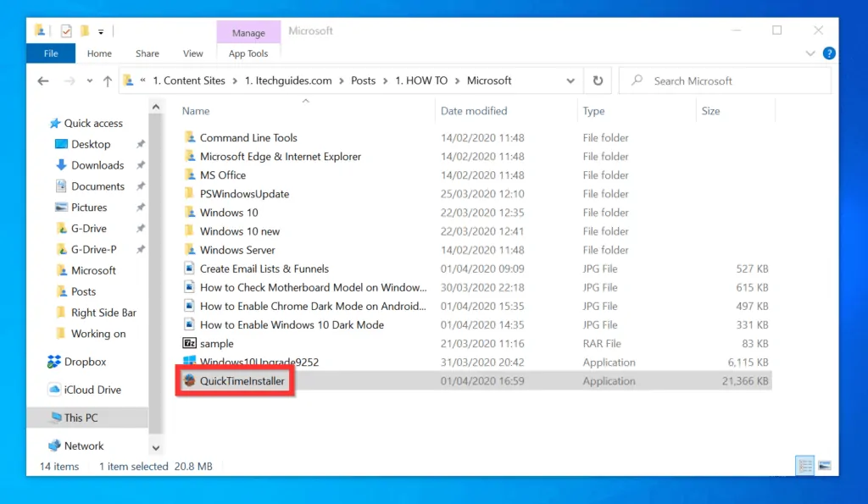Switch to large icons view button
Screen dimensions: 868x504
pyautogui.click(x=824, y=466)
